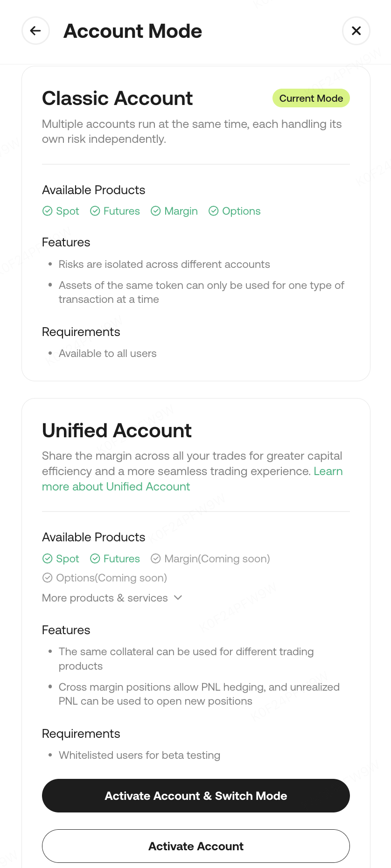
Task: Click the Classic Account Options checkmark icon
Action: pos(213,211)
